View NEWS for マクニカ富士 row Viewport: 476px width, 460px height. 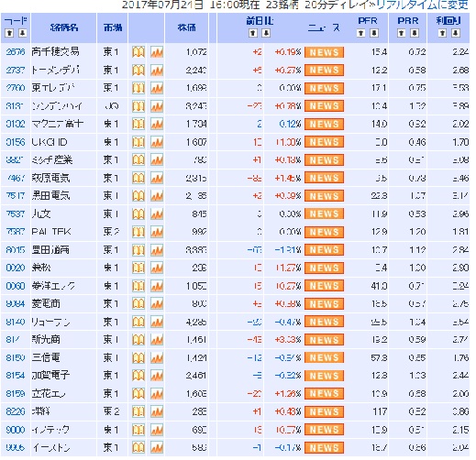click(x=324, y=124)
